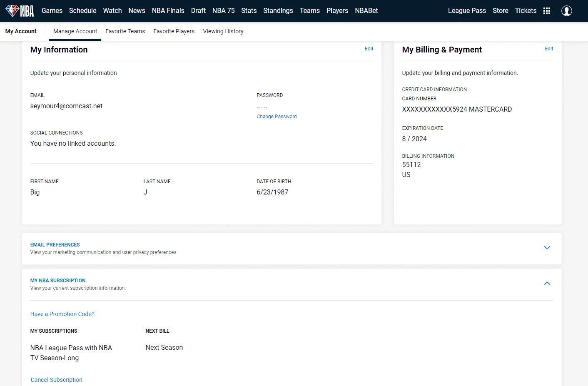
Task: Click the My Account label
Action: (21, 31)
